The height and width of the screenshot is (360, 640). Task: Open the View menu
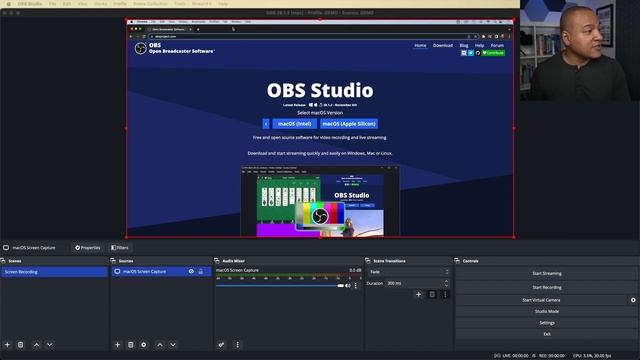tap(82, 4)
